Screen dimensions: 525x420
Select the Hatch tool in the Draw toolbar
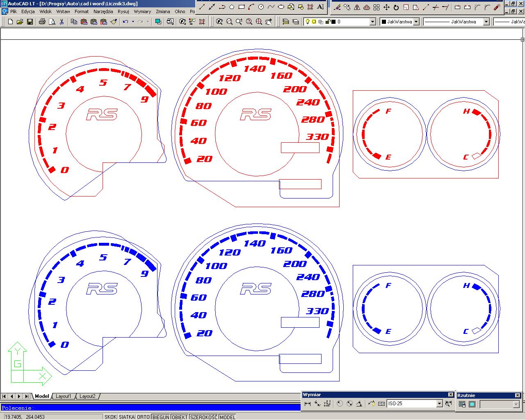310,7
